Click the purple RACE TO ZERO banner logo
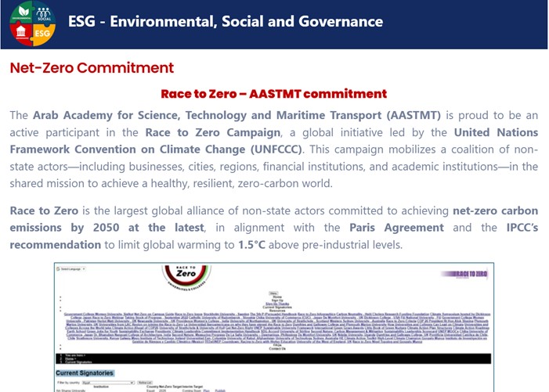Viewport: 549px width, 392px height. coord(468,275)
